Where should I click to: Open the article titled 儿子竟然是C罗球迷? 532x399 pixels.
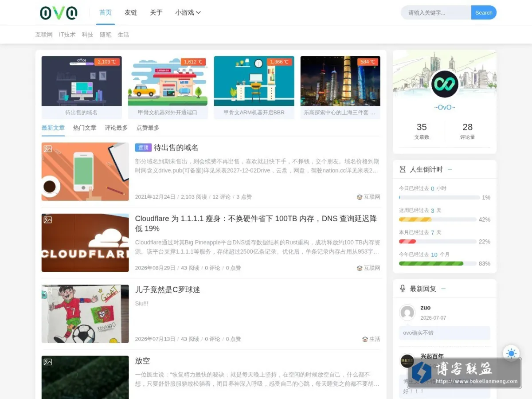(168, 290)
